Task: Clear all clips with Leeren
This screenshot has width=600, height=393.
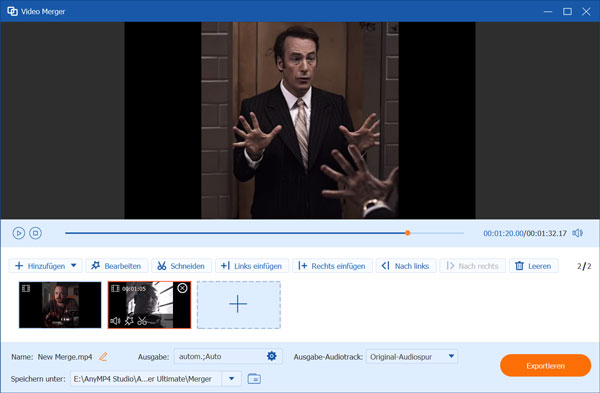Action: pyautogui.click(x=533, y=266)
